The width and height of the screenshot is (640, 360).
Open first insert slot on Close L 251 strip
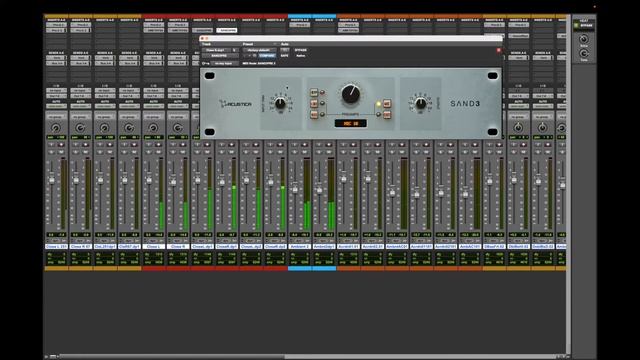pos(56,25)
